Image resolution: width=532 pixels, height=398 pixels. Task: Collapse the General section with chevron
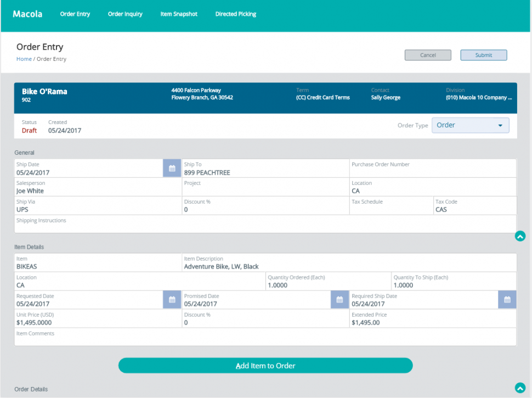pyautogui.click(x=520, y=237)
